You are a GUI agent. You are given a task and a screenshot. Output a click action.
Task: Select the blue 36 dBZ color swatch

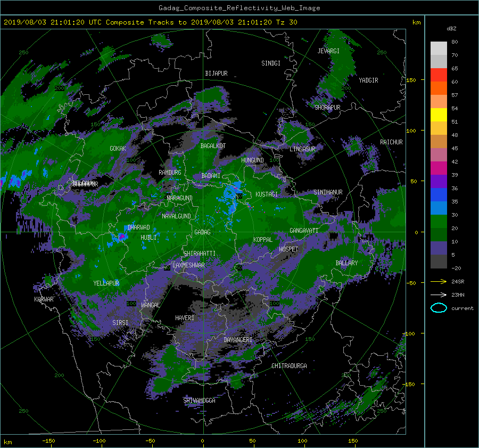coord(439,194)
